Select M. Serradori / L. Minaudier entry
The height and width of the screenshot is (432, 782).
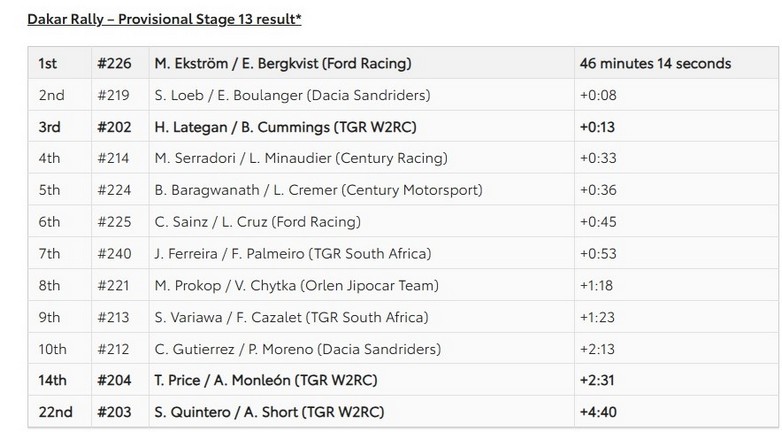(301, 158)
